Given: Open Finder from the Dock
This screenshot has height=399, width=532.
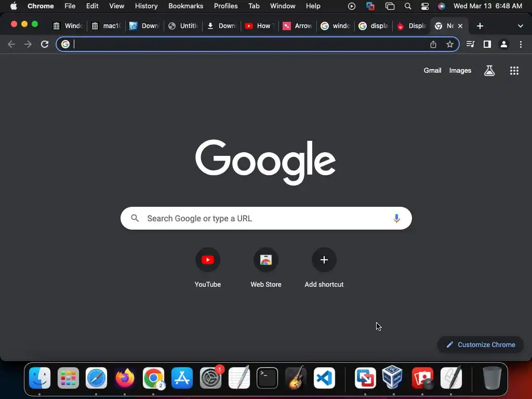Looking at the screenshot, I should click(39, 378).
